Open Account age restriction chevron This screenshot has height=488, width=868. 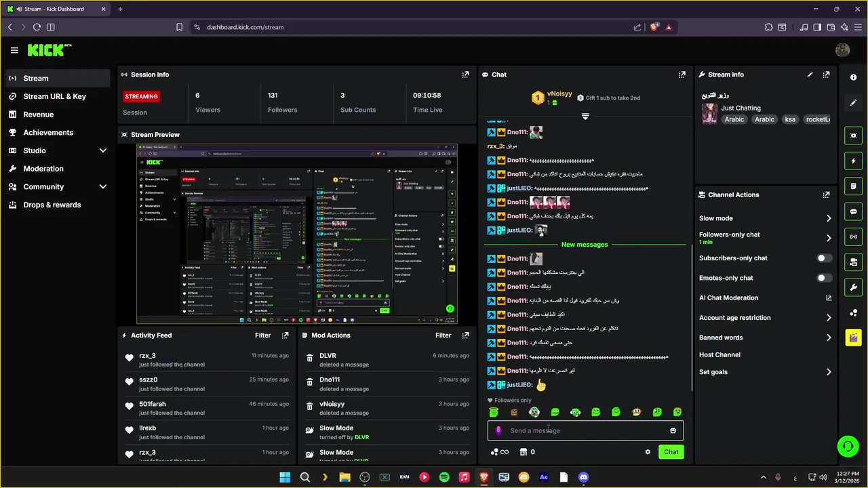[828, 317]
